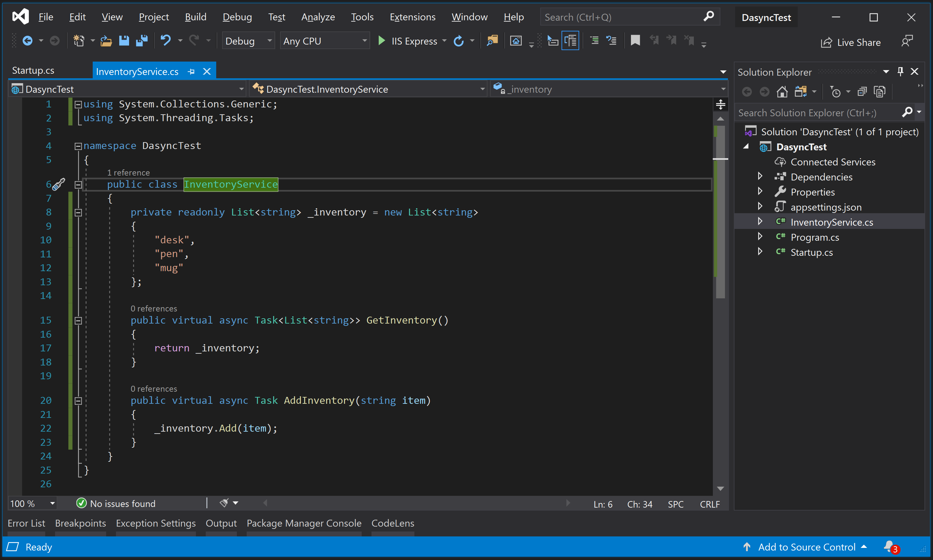This screenshot has width=933, height=560.
Task: Open the Debug configuration dropdown
Action: pos(248,41)
